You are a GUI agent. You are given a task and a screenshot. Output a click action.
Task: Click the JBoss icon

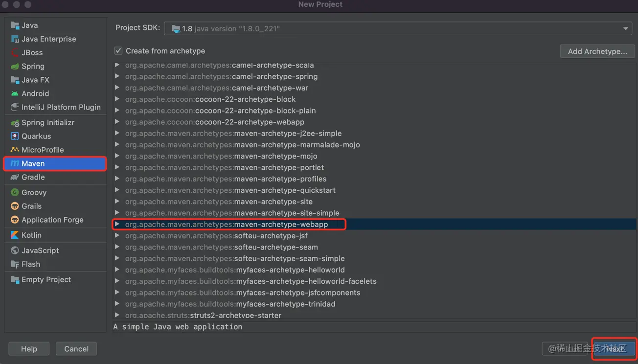(x=15, y=53)
